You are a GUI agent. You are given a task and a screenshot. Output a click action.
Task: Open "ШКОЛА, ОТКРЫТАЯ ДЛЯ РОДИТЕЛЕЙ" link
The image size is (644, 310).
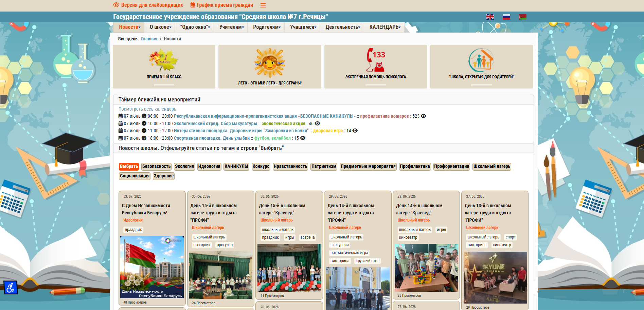[x=481, y=77]
